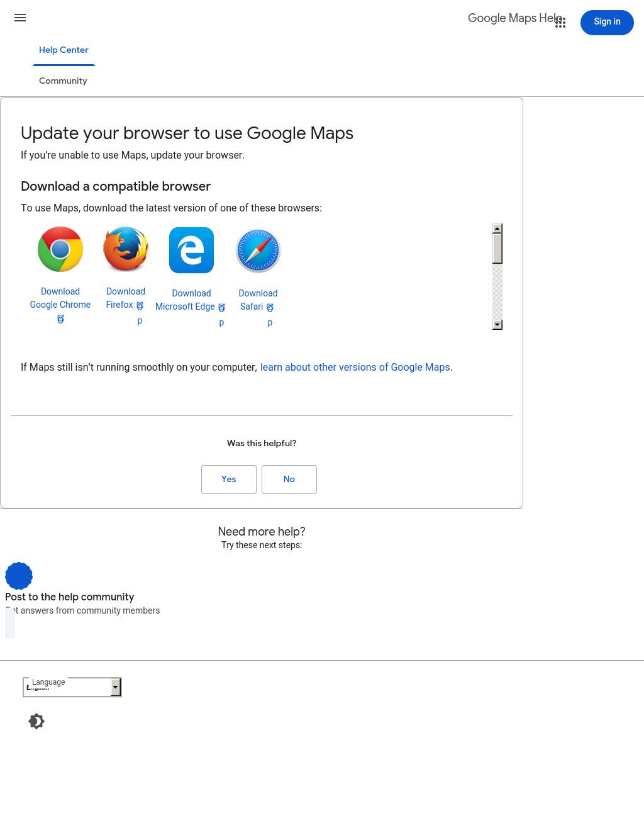Image resolution: width=644 pixels, height=832 pixels.
Task: Click the browser list scrollbar up arrow
Action: click(497, 229)
